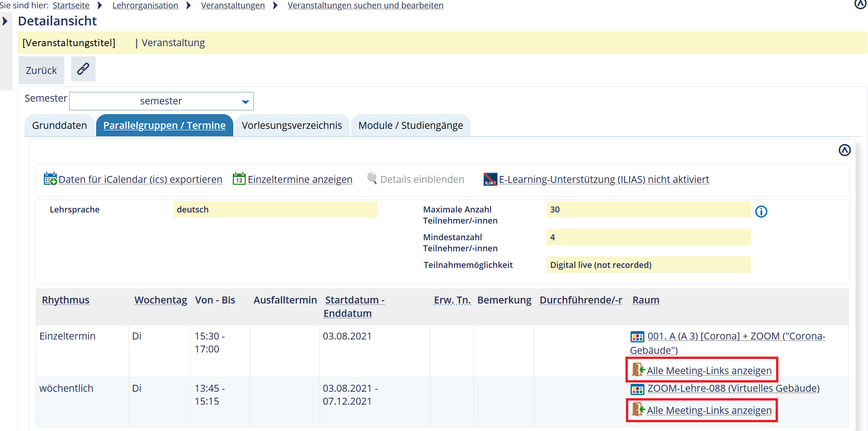Click Alle Meeting-Links anzeigen in the Einzeltermin row
This screenshot has width=868, height=431.
[709, 370]
